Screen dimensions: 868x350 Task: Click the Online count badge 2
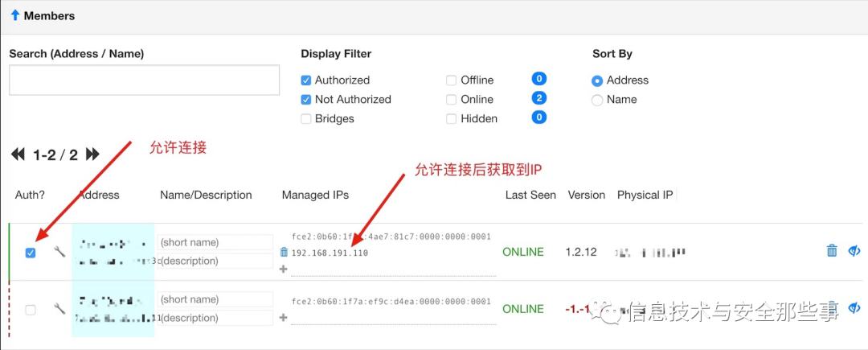click(x=538, y=98)
